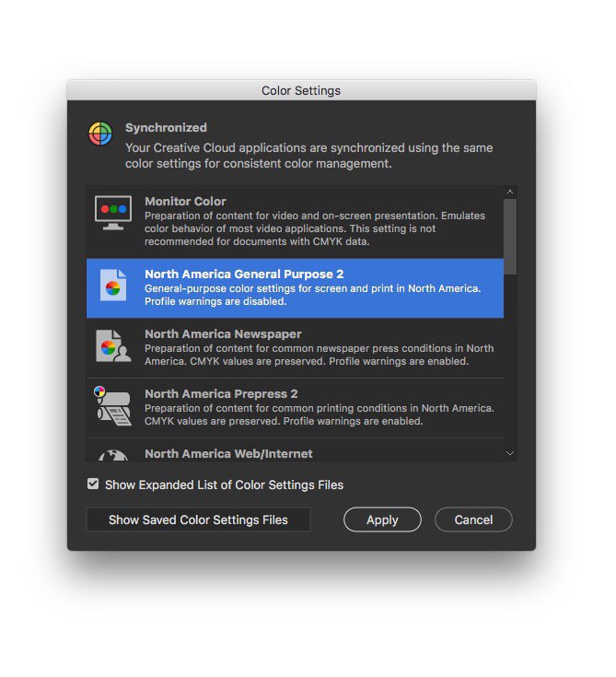Select the North America Prepress 2 title
This screenshot has width=616, height=677.
click(221, 394)
